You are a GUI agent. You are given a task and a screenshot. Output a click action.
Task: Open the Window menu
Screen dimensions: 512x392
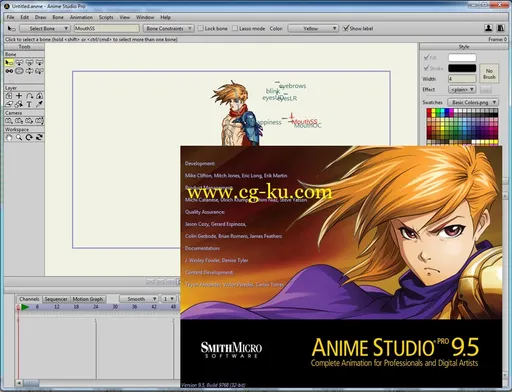point(145,17)
